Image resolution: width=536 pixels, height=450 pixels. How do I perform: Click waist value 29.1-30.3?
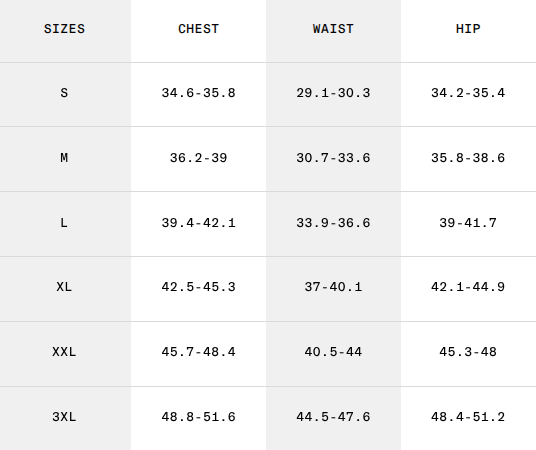pos(333,93)
